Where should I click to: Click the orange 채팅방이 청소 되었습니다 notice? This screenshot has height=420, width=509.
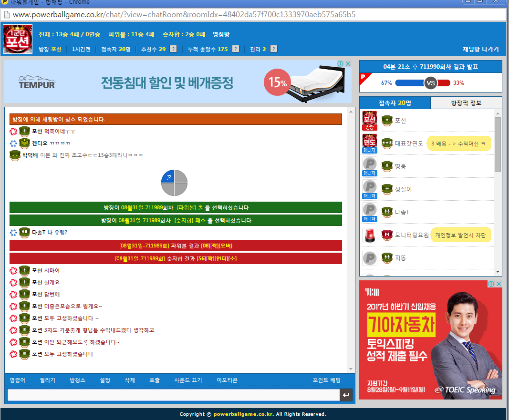[x=176, y=119]
